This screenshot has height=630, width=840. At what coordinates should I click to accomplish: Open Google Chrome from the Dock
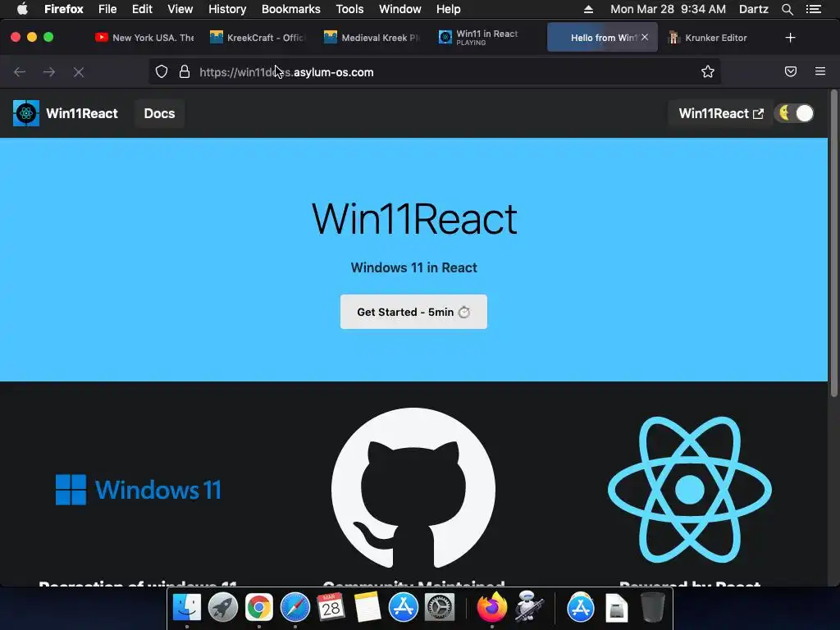pos(258,607)
